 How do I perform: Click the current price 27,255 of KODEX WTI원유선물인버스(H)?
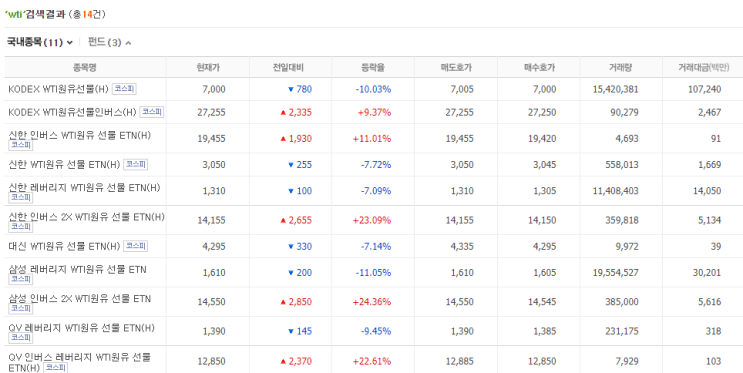coord(211,112)
